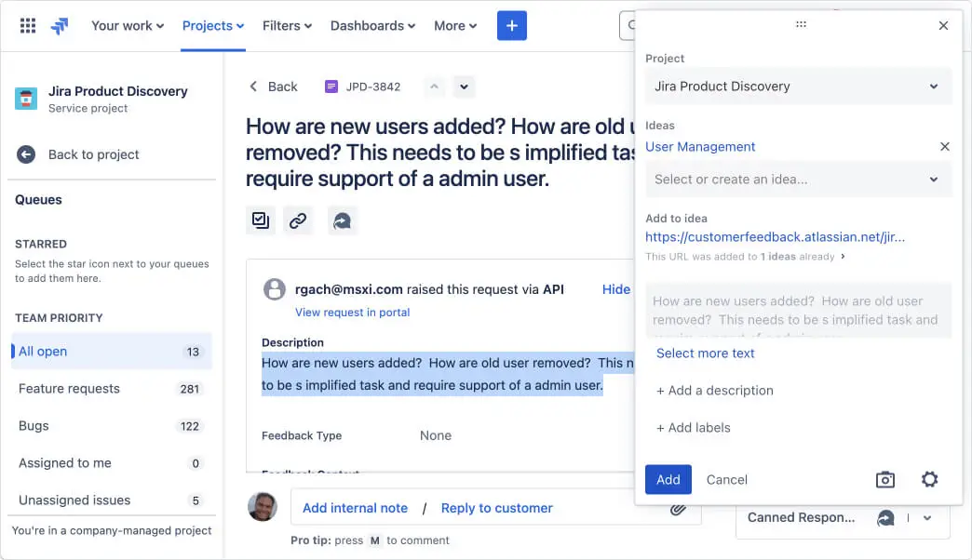Click the Jira logo icon

pyautogui.click(x=60, y=25)
